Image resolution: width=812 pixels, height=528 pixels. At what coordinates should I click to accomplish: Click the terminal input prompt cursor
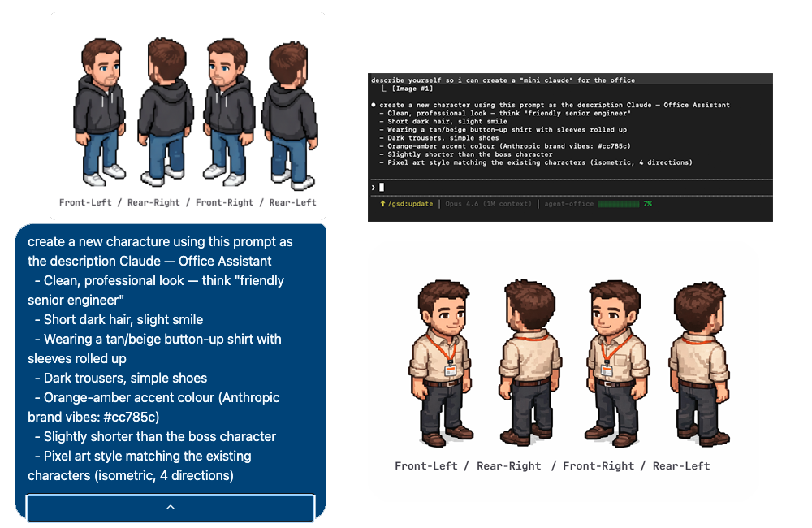(x=382, y=187)
